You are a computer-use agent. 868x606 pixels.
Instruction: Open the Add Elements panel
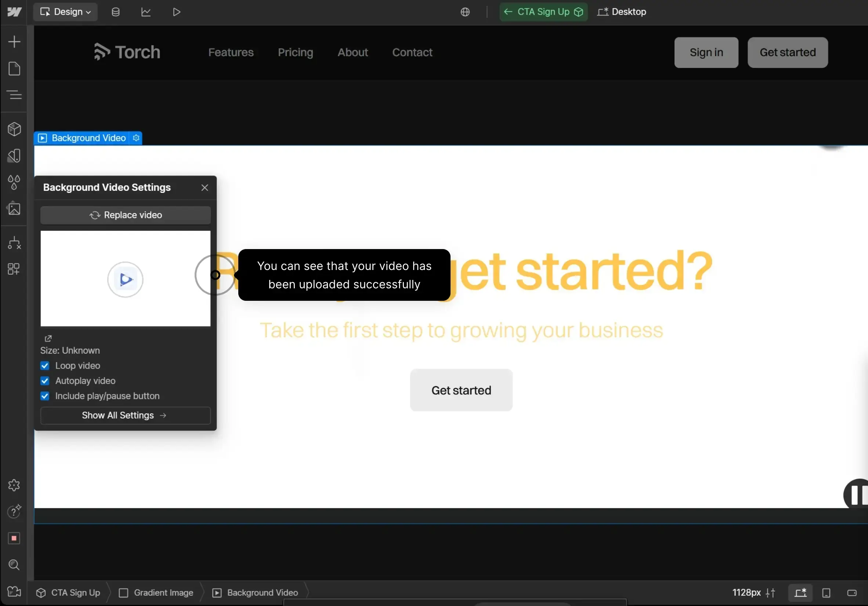(x=14, y=41)
